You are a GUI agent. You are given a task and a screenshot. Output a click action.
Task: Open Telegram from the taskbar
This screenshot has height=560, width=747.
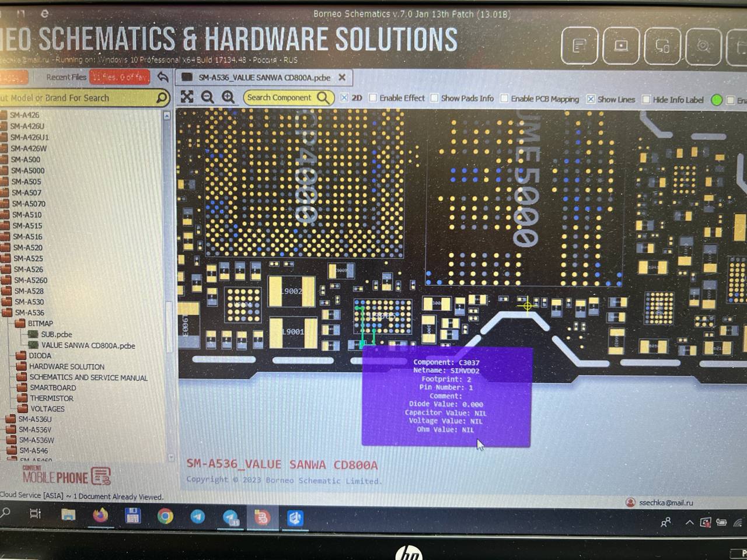point(198,517)
